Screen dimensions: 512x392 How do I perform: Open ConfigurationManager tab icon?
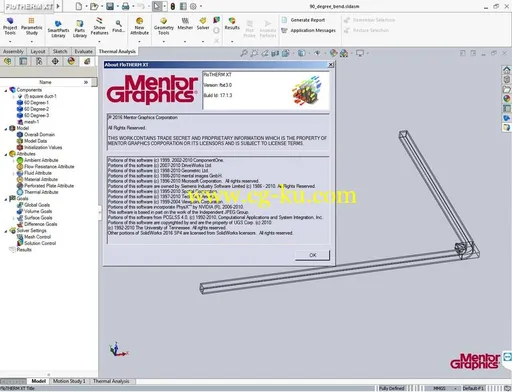(39, 61)
